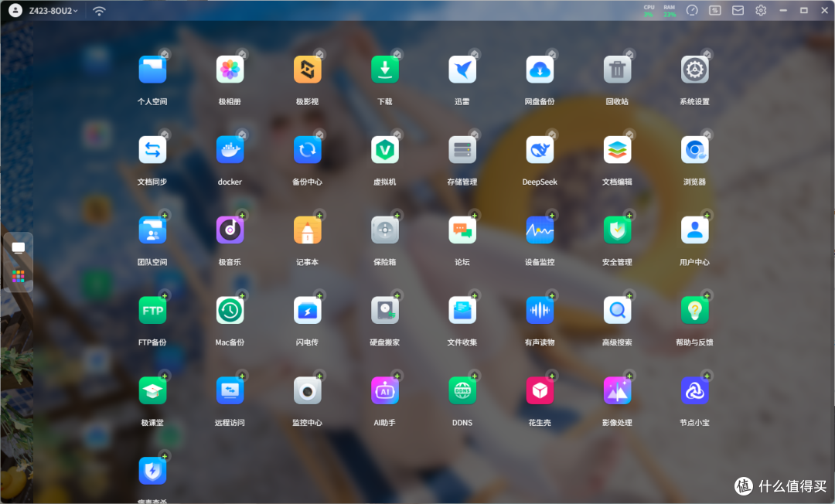
Task: Launch the FTP备份 app
Action: (152, 311)
